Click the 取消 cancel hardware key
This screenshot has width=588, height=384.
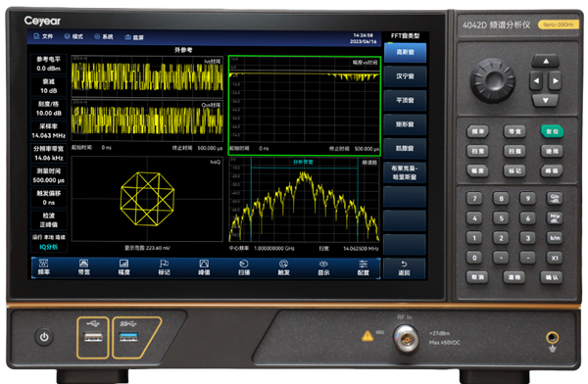(x=477, y=277)
